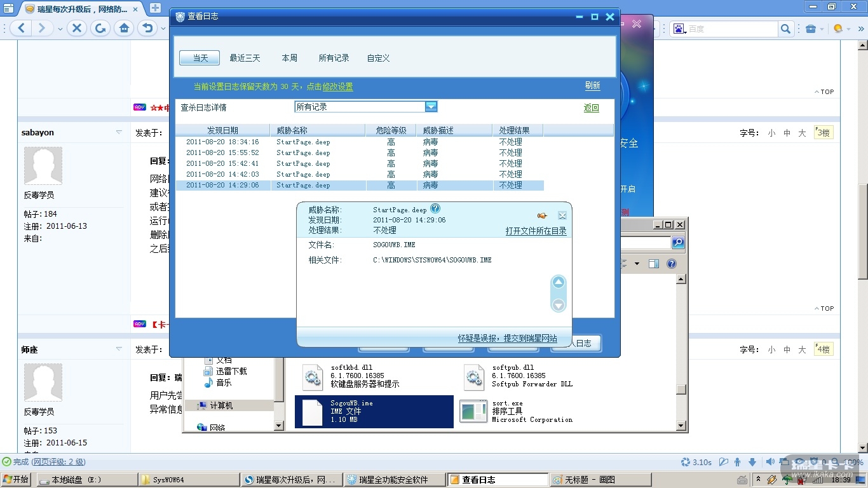Open view options dropdown in SysWOW64 window
The height and width of the screenshot is (488, 868).
pyautogui.click(x=637, y=264)
